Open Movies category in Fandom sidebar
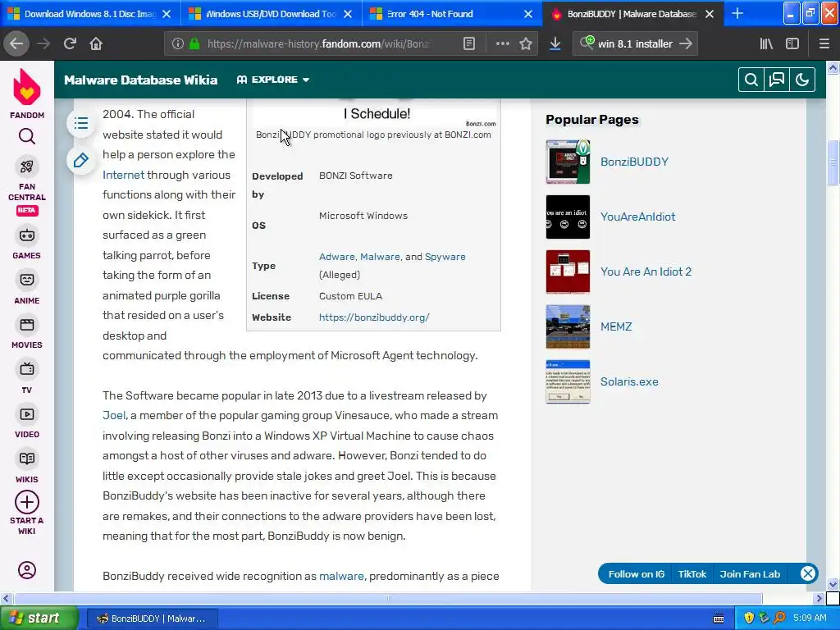Screen dimensions: 840x630 (x=27, y=333)
